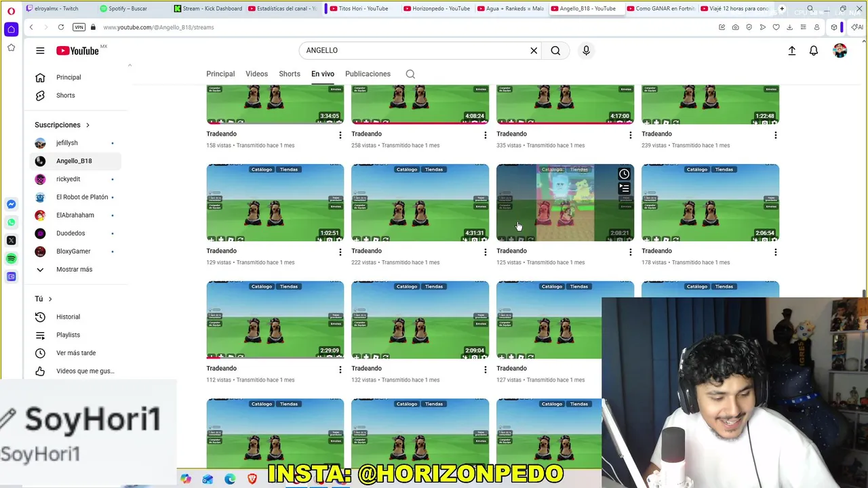Open options for the 222 vistas video
This screenshot has width=868, height=488.
point(485,252)
